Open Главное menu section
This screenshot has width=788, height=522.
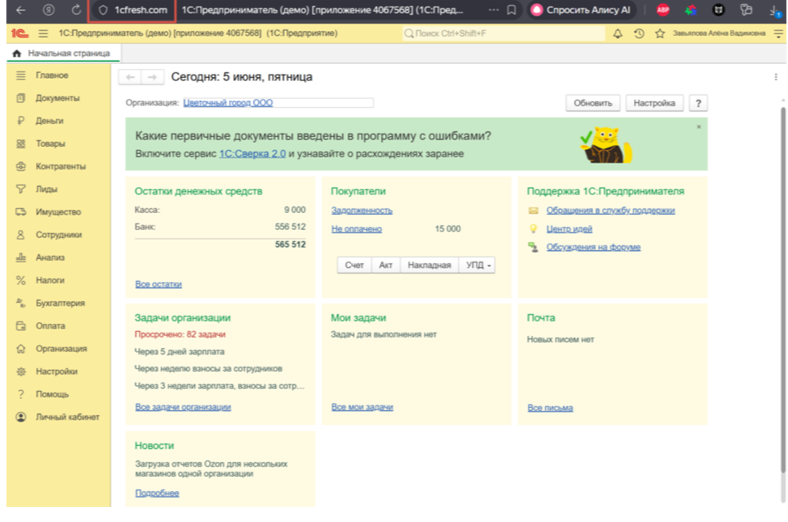[52, 75]
